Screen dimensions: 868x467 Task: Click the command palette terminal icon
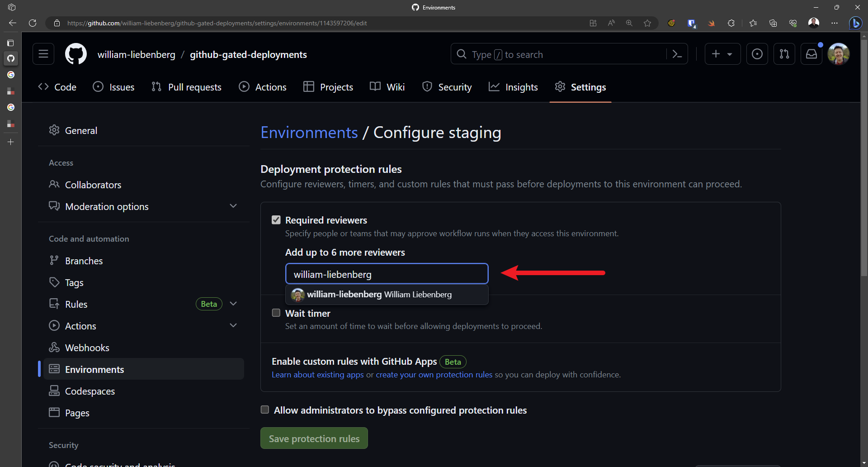[x=677, y=54]
